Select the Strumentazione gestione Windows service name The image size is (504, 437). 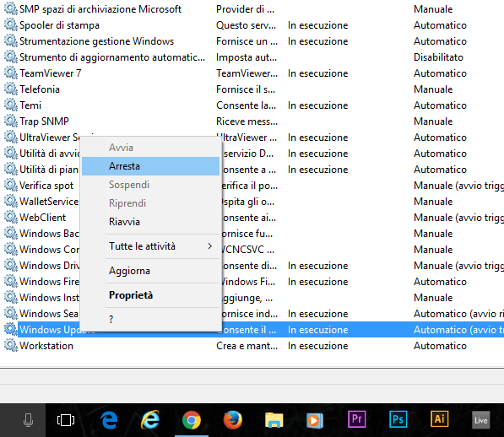coord(96,41)
